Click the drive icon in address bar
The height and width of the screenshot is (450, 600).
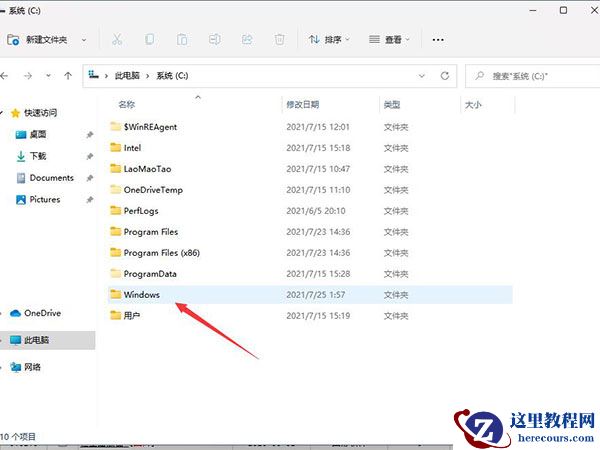93,75
